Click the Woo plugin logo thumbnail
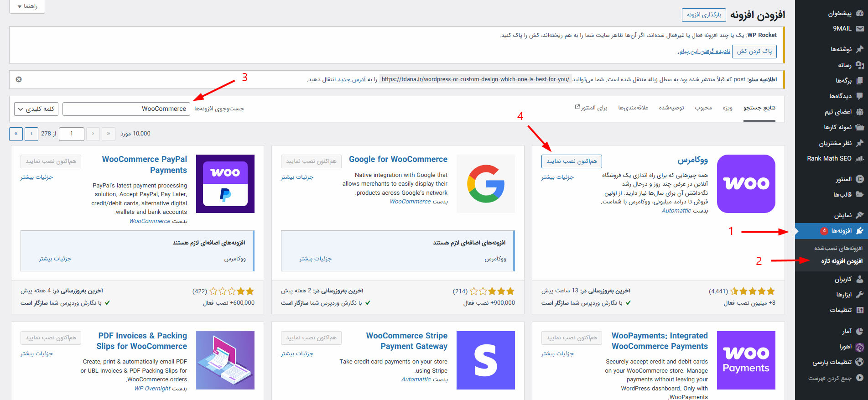Image resolution: width=868 pixels, height=400 pixels. click(x=746, y=184)
